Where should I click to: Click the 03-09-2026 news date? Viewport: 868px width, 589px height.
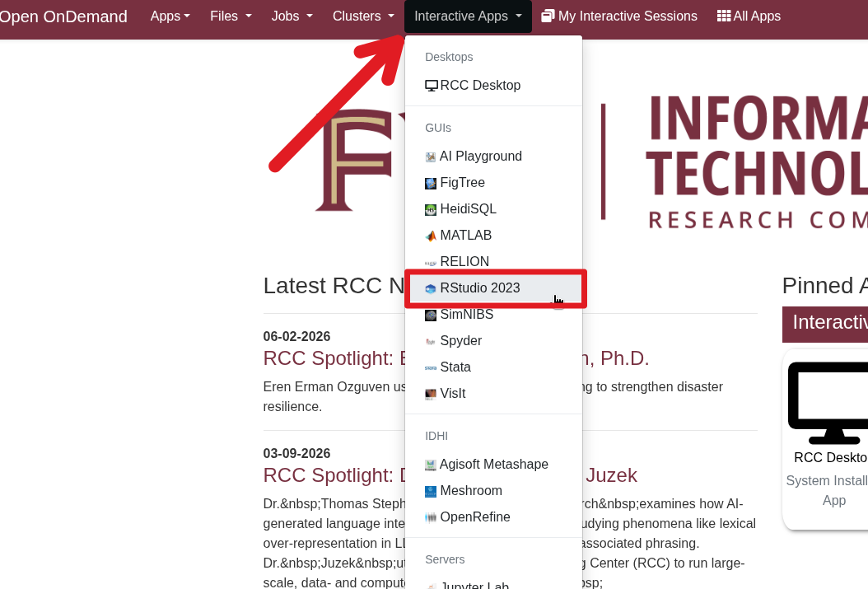point(296,453)
